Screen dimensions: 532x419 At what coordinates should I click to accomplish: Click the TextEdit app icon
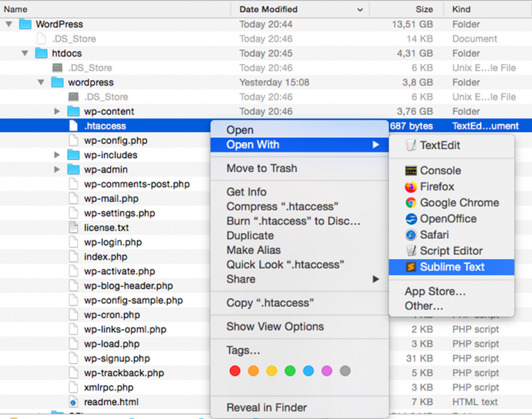(411, 145)
